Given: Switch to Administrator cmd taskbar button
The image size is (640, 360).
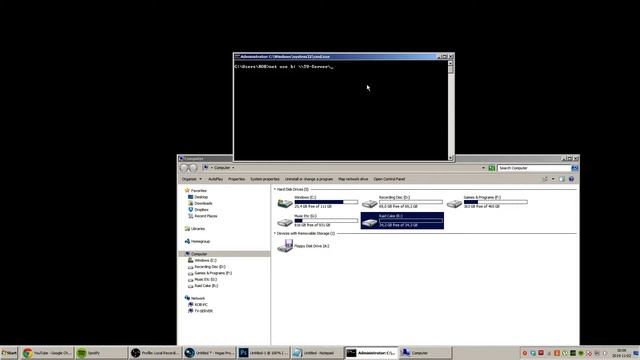Looking at the screenshot, I should 371,353.
